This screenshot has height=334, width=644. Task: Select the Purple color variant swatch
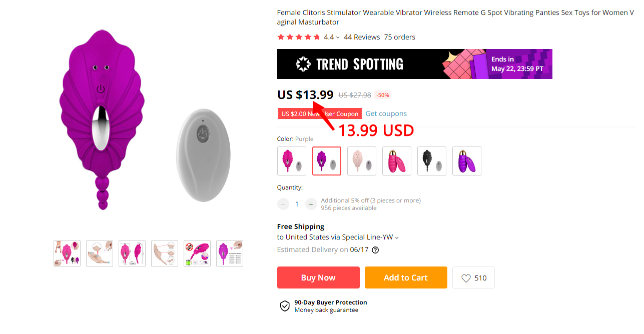pos(327,161)
